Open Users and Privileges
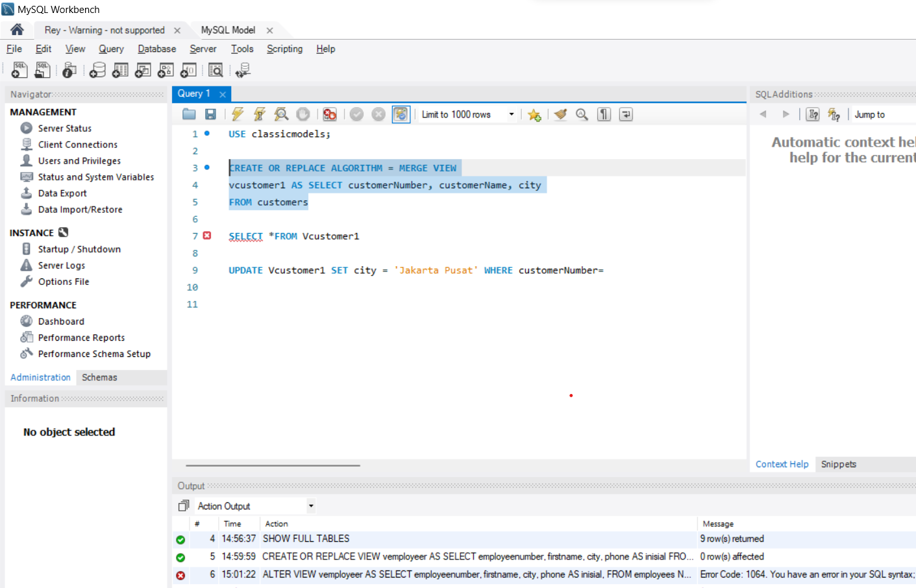Image resolution: width=916 pixels, height=588 pixels. (79, 161)
